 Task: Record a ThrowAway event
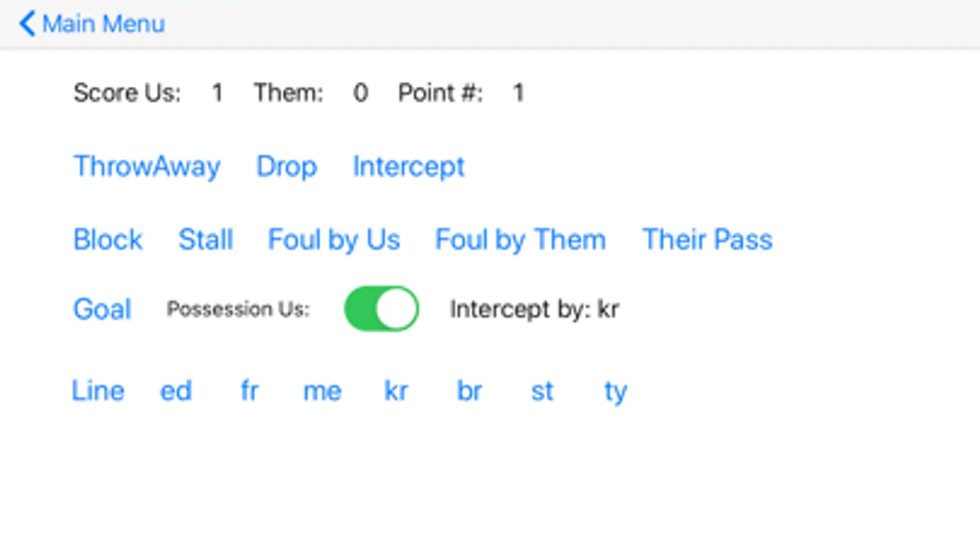(146, 166)
